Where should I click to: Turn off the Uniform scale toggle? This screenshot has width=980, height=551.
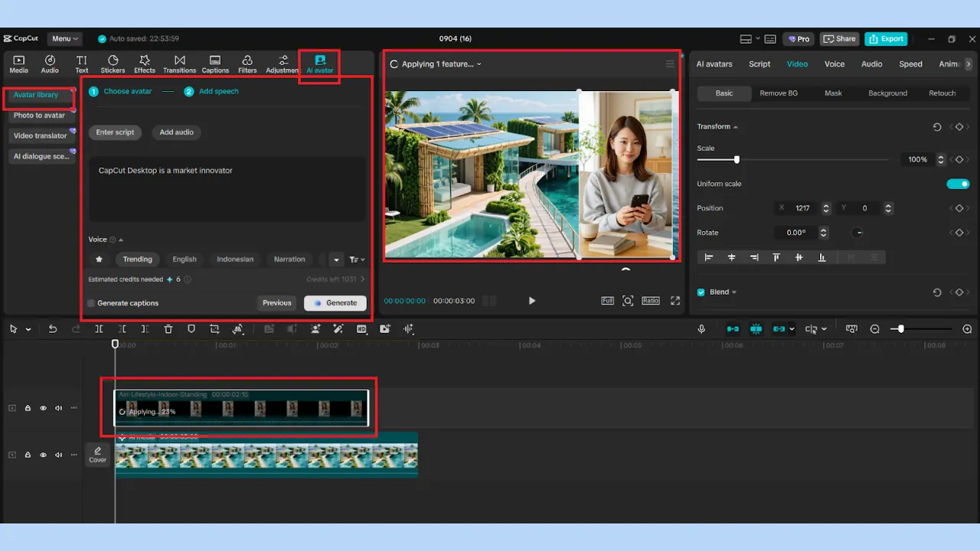pyautogui.click(x=958, y=184)
